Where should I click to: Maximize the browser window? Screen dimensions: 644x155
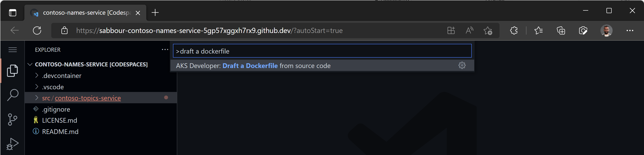(609, 10)
